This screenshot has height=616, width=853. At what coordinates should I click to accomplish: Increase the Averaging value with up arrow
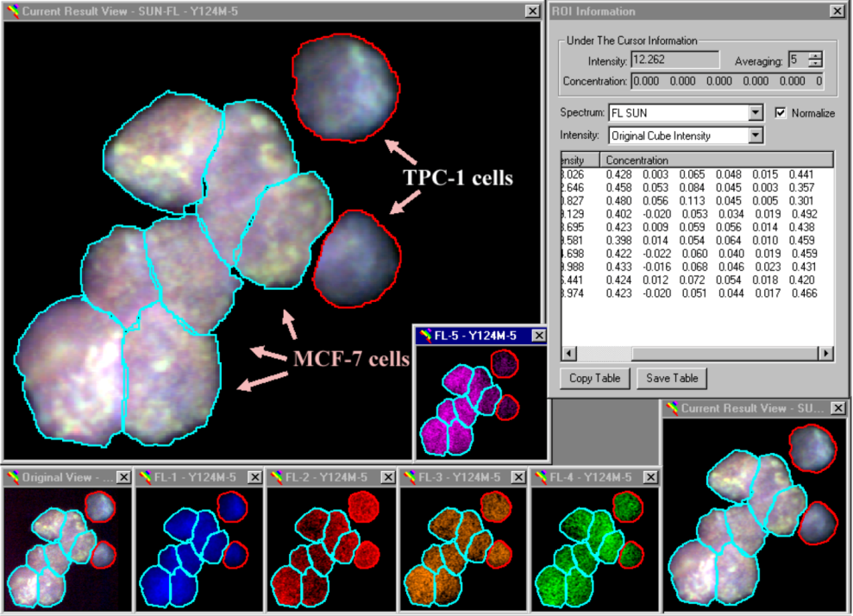pyautogui.click(x=814, y=55)
